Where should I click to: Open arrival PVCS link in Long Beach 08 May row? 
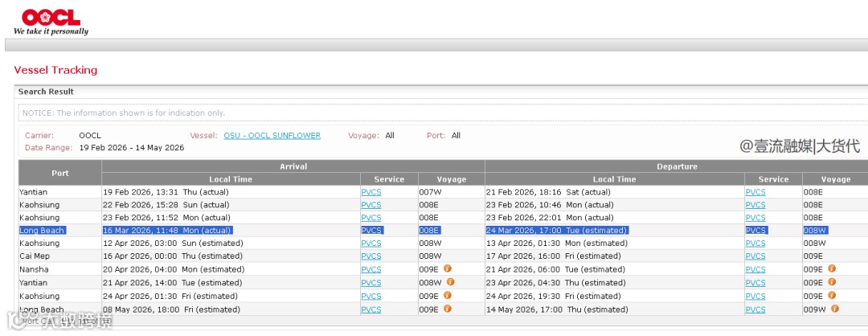click(371, 309)
